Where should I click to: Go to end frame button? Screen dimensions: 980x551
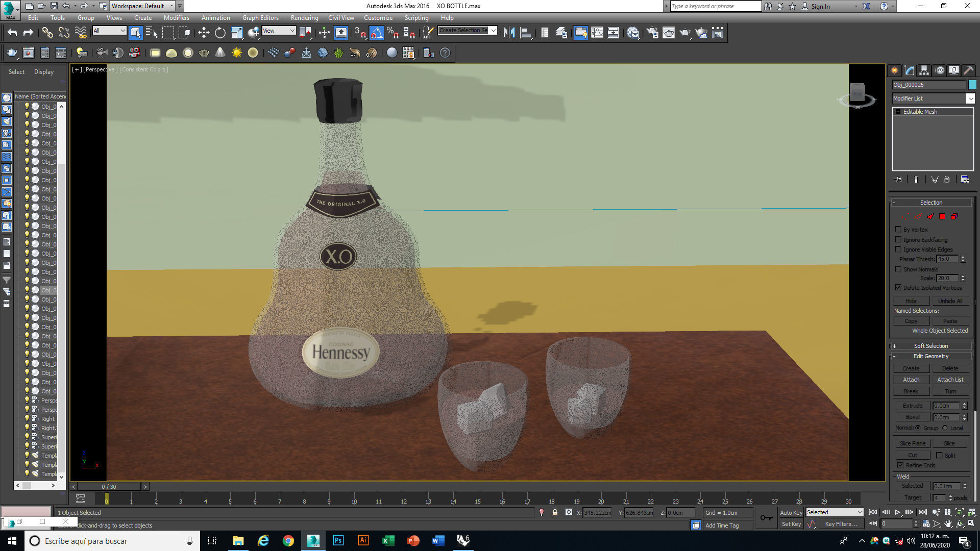tap(922, 512)
